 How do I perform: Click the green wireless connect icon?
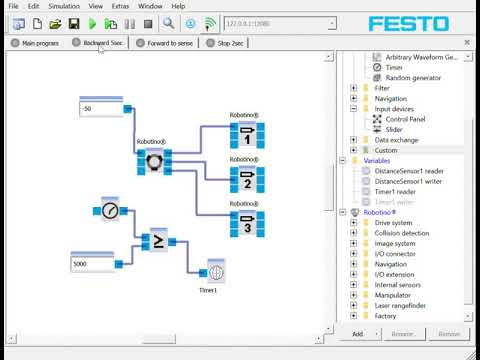[x=210, y=24]
